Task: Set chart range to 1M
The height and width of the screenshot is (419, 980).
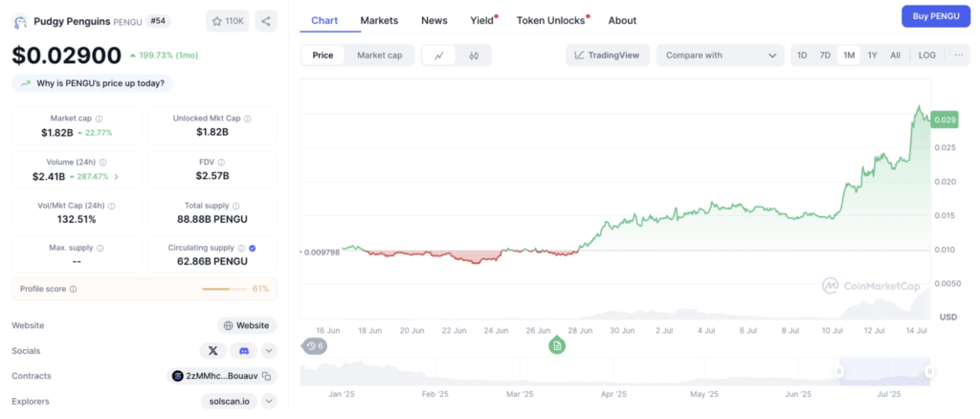Action: point(849,55)
